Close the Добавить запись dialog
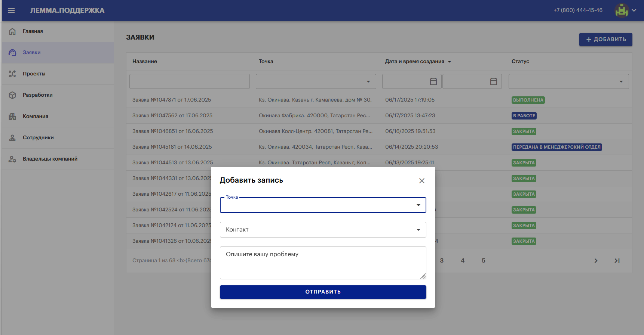644x335 pixels. [x=421, y=181]
